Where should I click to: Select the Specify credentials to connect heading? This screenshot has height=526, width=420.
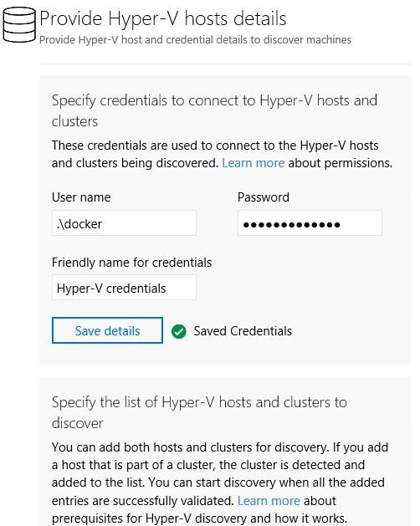pyautogui.click(x=214, y=110)
